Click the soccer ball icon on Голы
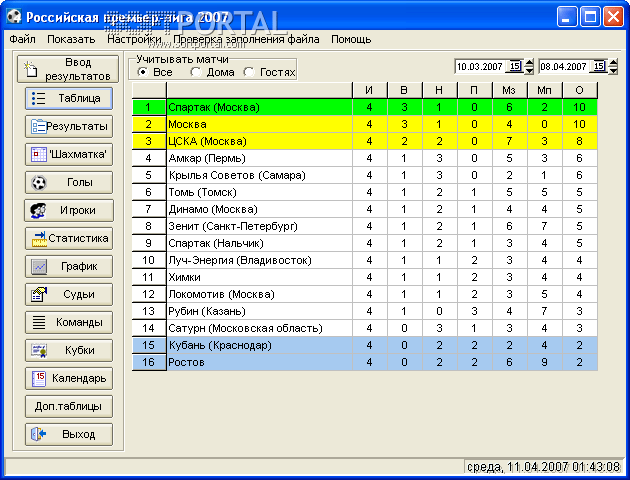Viewport: 630px width, 480px height. pyautogui.click(x=39, y=183)
